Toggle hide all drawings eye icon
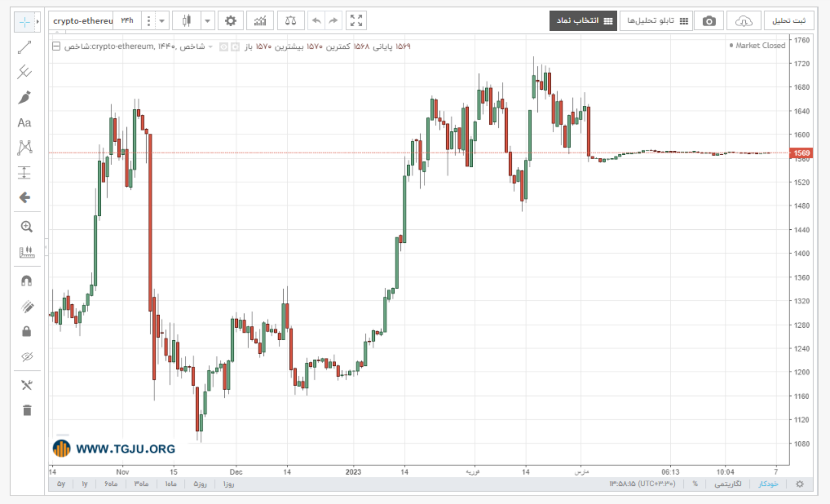Screen dimensions: 830x504 tap(27, 357)
